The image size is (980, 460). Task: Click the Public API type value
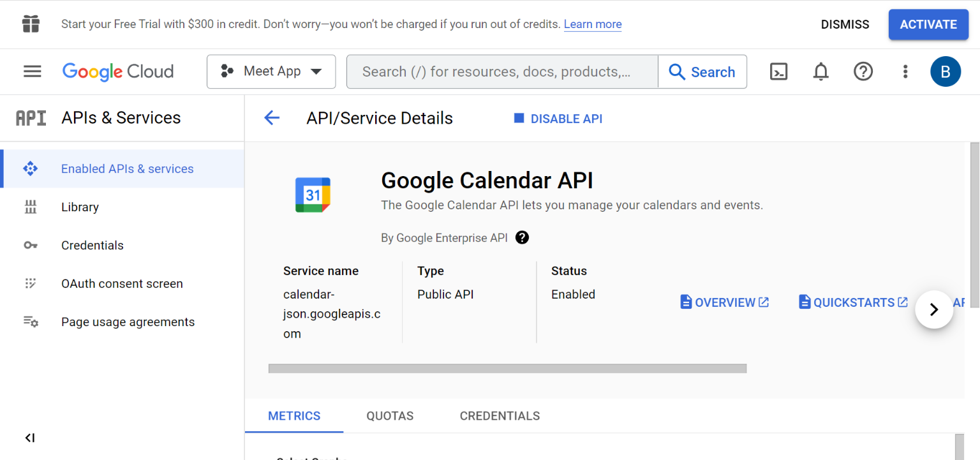[x=445, y=294]
